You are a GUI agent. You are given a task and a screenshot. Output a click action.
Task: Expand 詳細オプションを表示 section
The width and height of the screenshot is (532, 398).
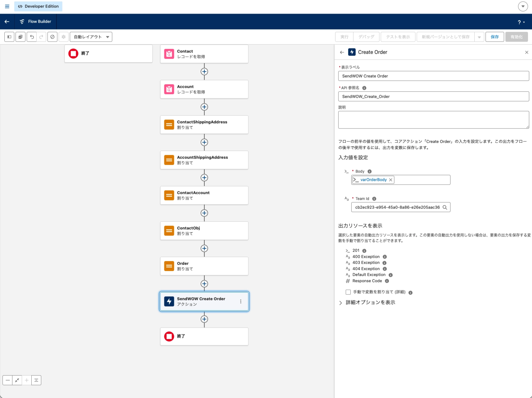click(x=367, y=302)
